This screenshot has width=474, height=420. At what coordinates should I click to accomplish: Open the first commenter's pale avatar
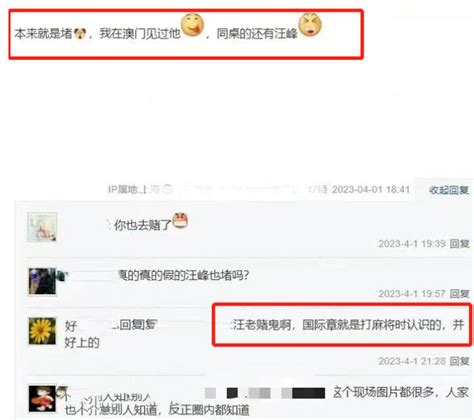[42, 227]
